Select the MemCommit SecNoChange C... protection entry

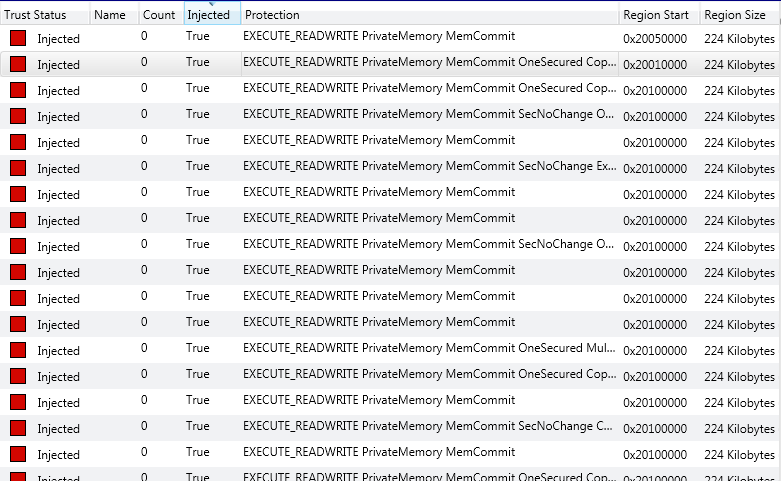click(x=428, y=426)
